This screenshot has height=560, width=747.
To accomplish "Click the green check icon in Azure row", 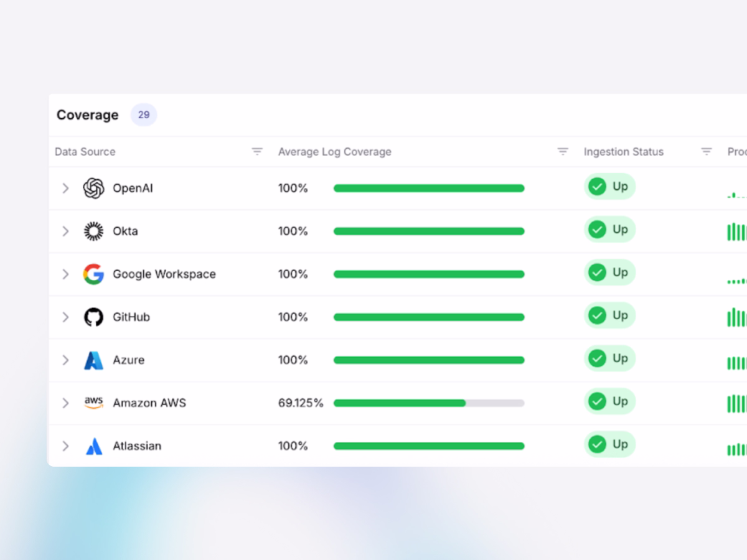I will [597, 358].
